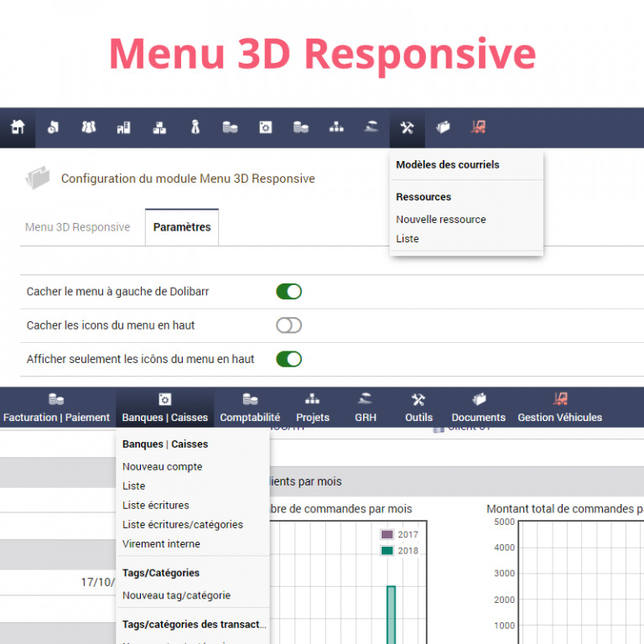Select the 'Paramètres' tab
This screenshot has height=644, width=644.
pos(182,227)
